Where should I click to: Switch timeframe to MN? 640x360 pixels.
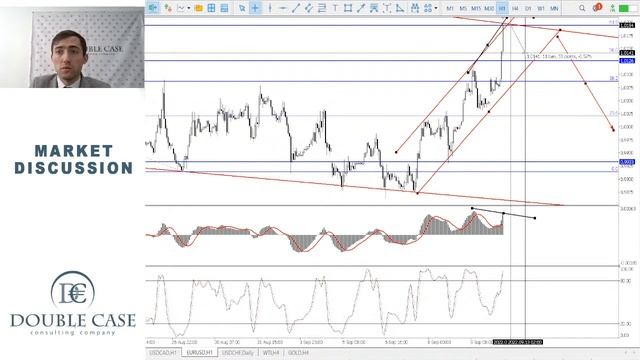(x=554, y=8)
